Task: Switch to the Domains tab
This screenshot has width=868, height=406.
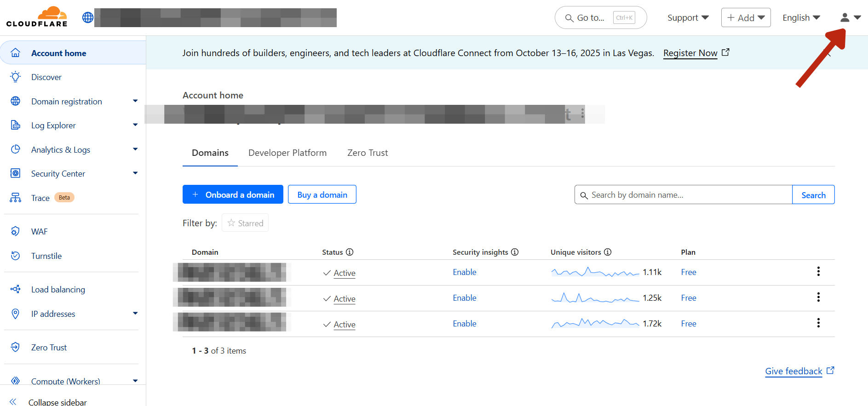Action: point(210,153)
